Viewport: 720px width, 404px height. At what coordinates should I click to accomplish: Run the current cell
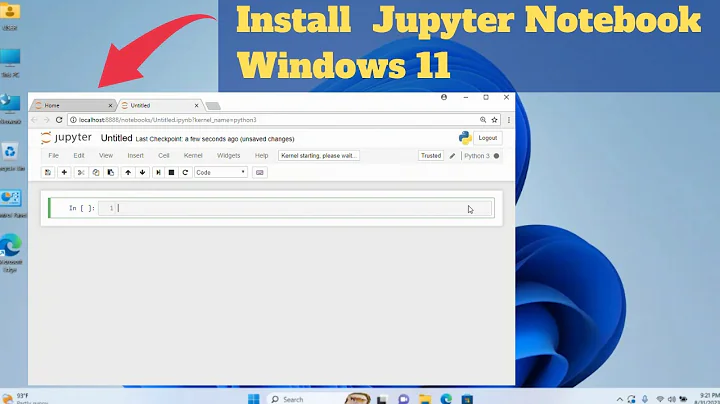(x=158, y=173)
